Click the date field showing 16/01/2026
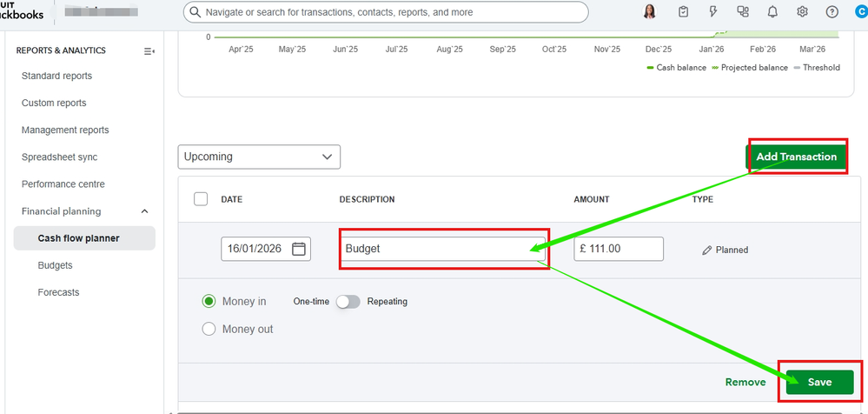The width and height of the screenshot is (868, 414). coord(266,249)
